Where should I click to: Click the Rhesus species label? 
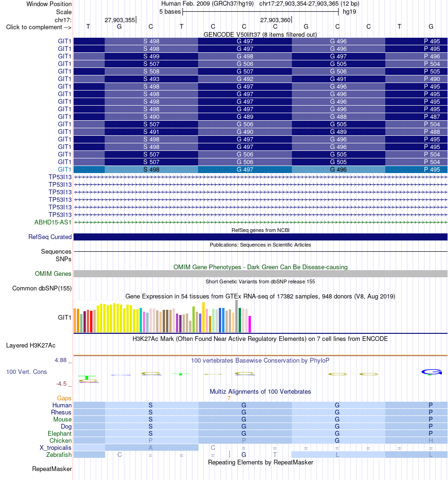[x=61, y=413]
